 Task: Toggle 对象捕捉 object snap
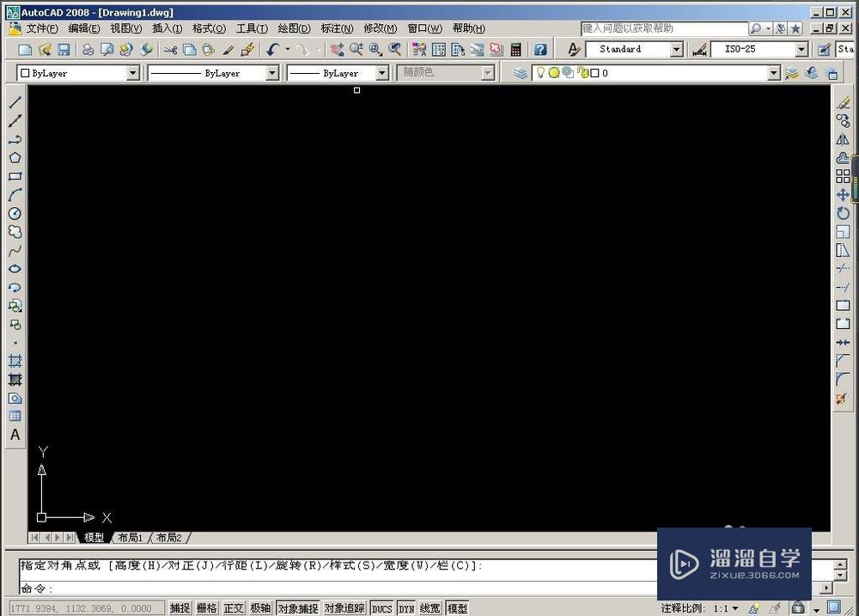pos(297,607)
